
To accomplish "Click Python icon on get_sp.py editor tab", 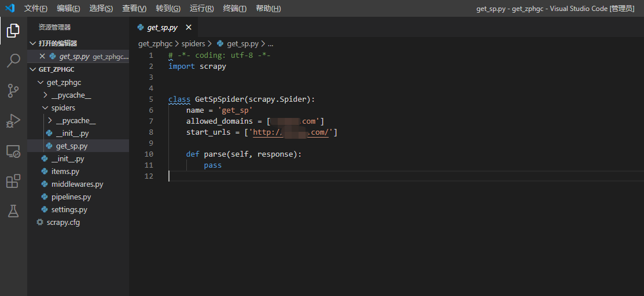I will click(x=141, y=28).
